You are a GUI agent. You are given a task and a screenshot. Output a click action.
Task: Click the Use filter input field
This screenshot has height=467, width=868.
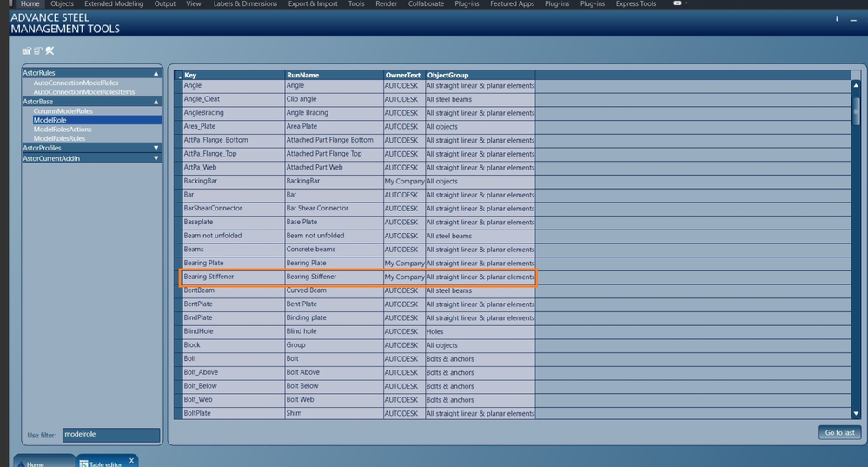pyautogui.click(x=110, y=435)
